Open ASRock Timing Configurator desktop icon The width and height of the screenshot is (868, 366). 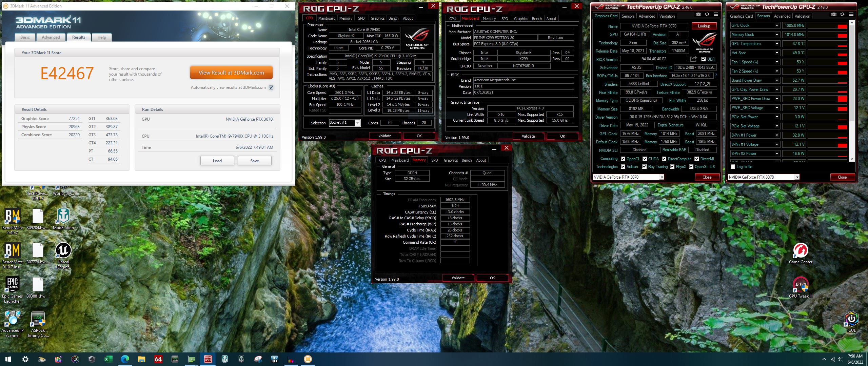[x=38, y=324]
